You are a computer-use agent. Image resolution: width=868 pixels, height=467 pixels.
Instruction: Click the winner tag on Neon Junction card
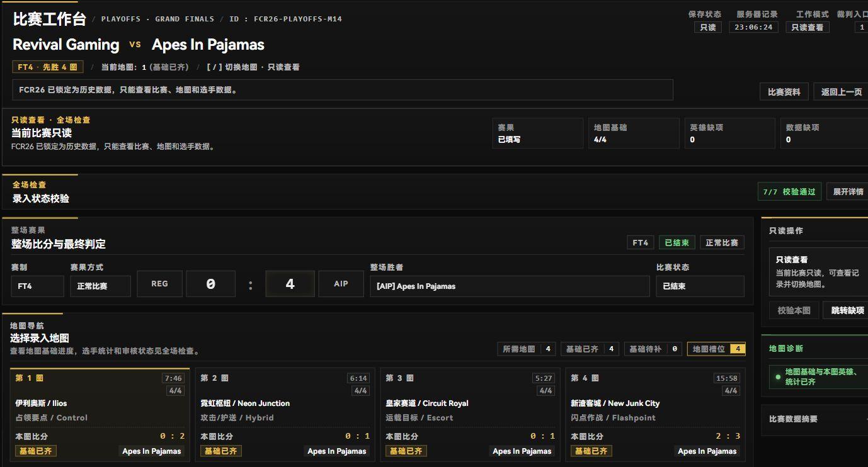pos(337,451)
